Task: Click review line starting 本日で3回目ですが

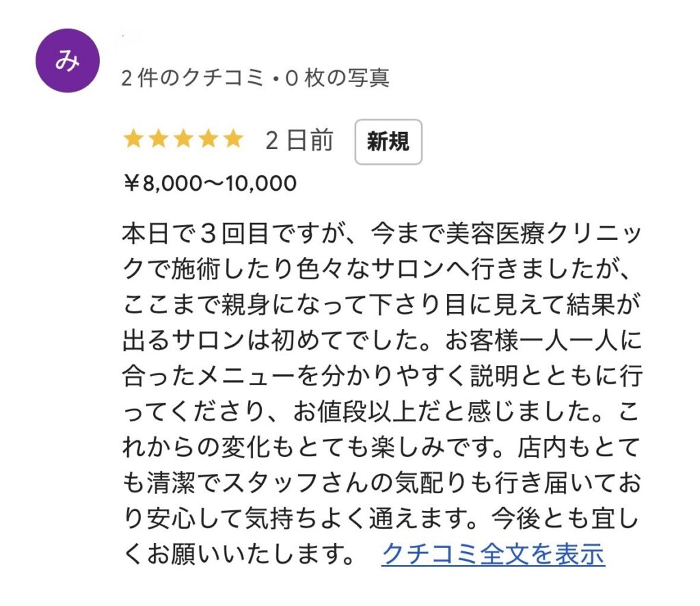Action: [382, 233]
